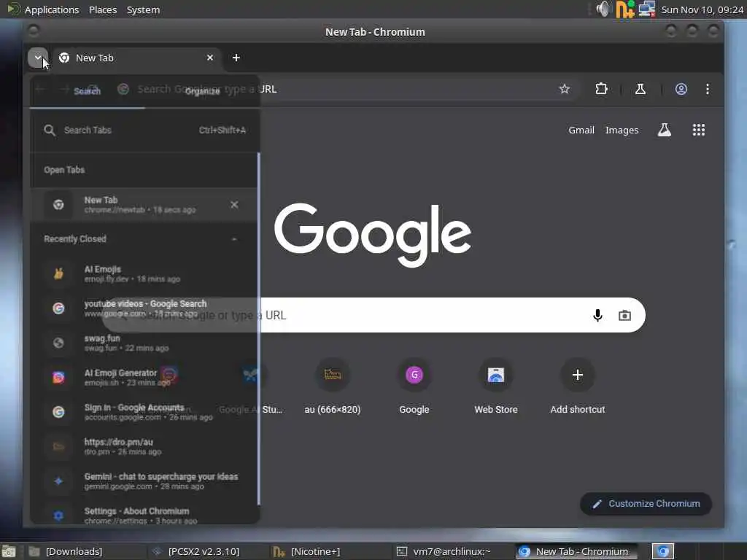Search by image with camera icon
This screenshot has width=747, height=560.
(624, 315)
